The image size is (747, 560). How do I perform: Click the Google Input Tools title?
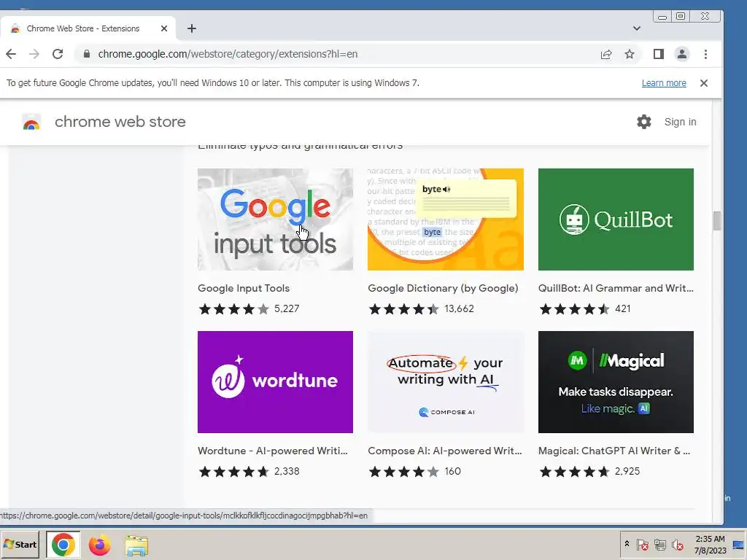coord(244,288)
